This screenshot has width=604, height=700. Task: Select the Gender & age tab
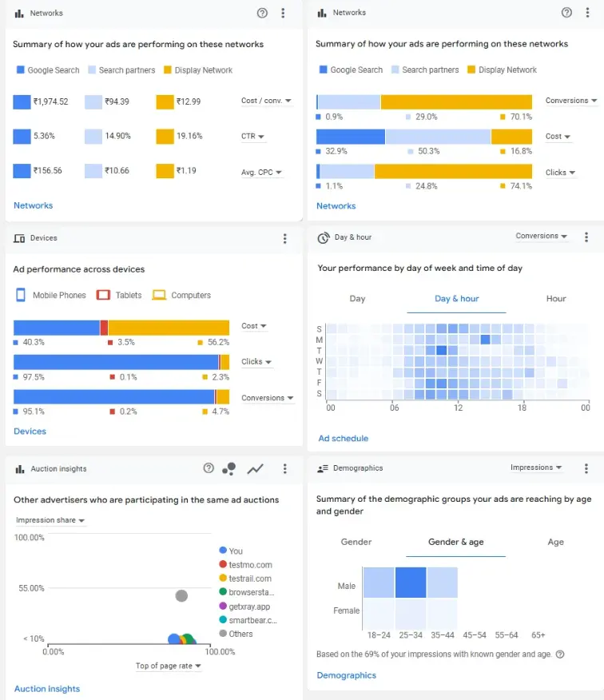(455, 542)
